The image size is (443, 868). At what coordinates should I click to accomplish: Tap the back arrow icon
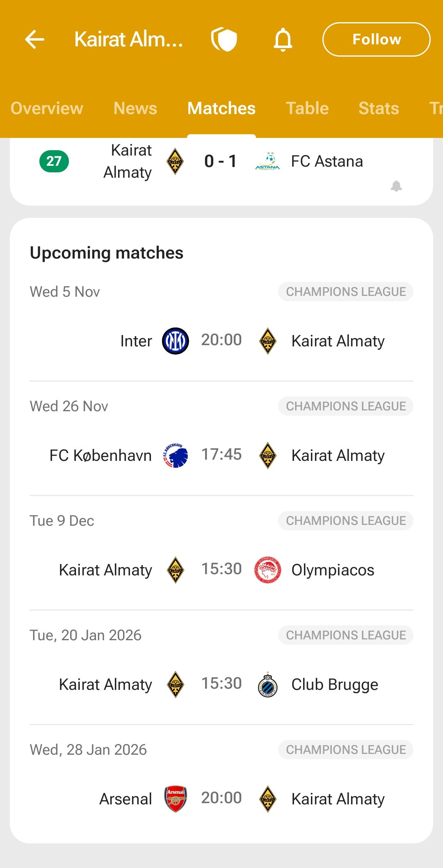34,39
